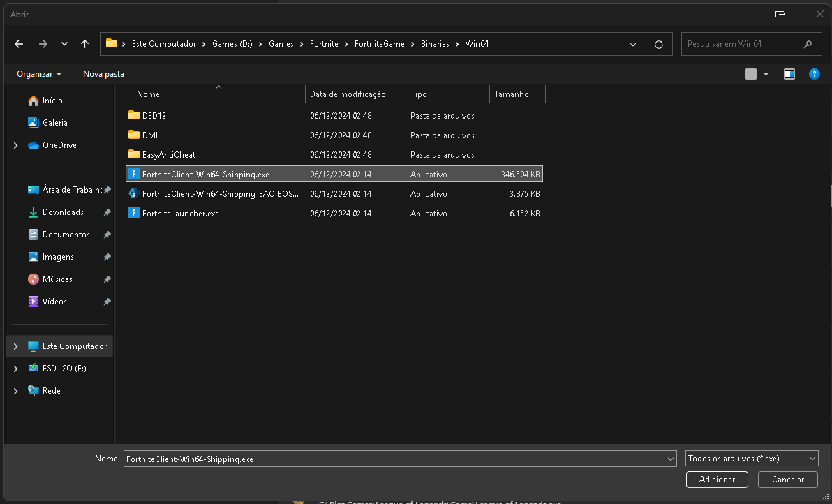Screen dimensions: 832x504
Task: Click FortniteGame in the breadcrumb path
Action: (x=380, y=44)
